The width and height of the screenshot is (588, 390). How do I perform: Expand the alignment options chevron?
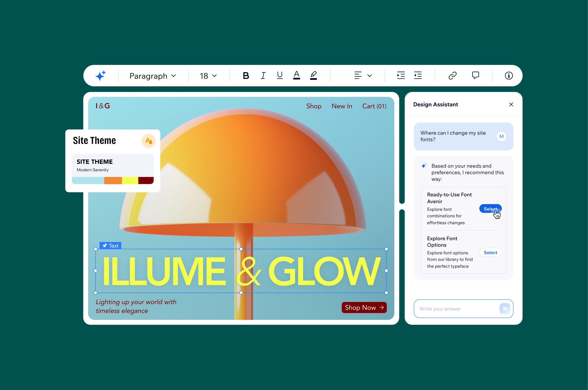coord(370,76)
